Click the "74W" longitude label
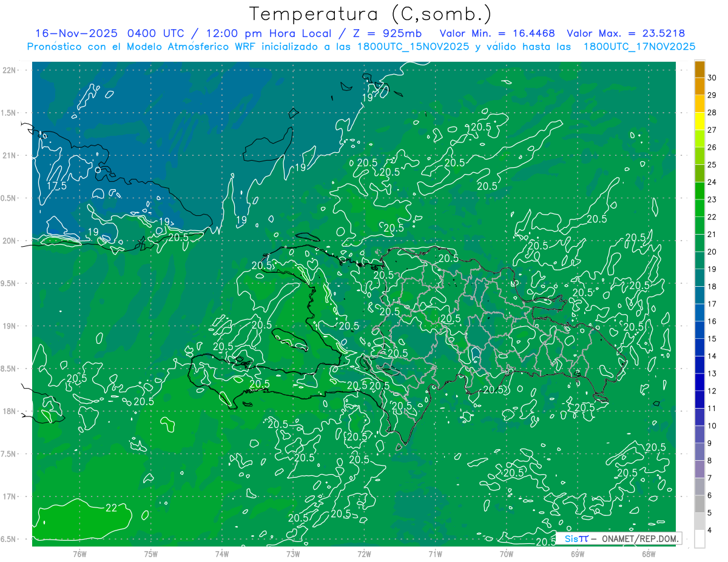Image resolution: width=728 pixels, height=562 pixels. tap(221, 554)
